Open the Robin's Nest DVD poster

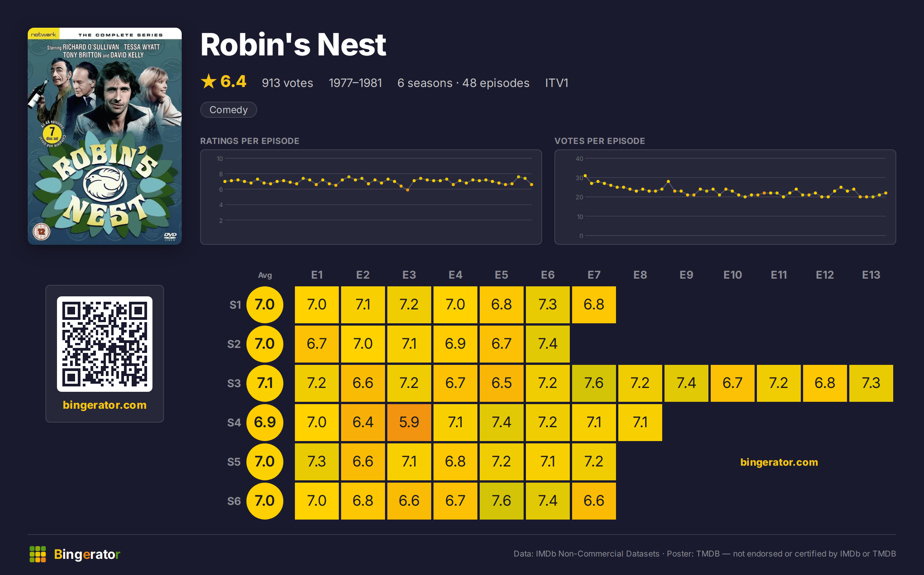pos(105,136)
